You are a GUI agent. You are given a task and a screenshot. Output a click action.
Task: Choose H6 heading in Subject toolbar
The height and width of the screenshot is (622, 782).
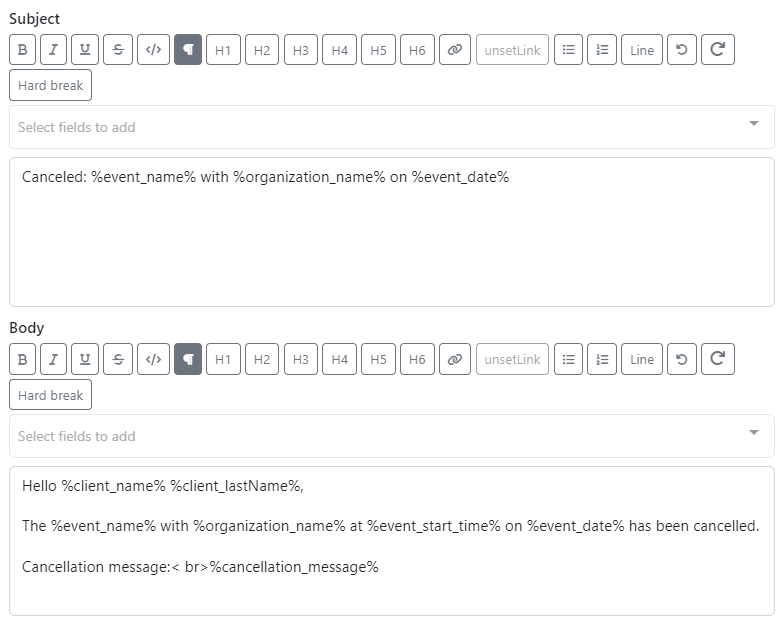tap(417, 50)
